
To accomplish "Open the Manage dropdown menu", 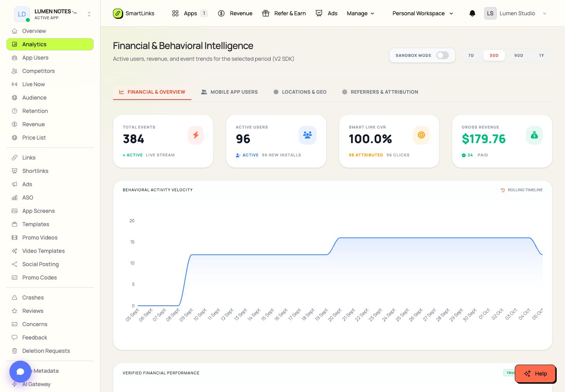I will click(360, 13).
